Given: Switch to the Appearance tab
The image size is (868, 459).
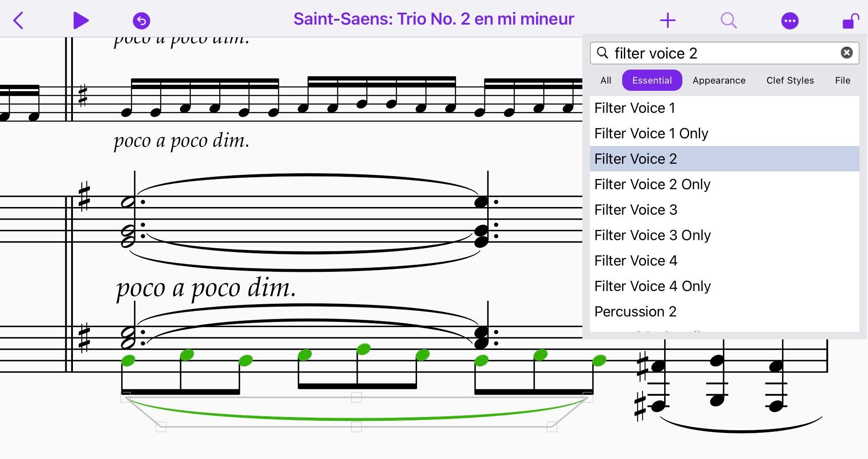Looking at the screenshot, I should coord(718,81).
